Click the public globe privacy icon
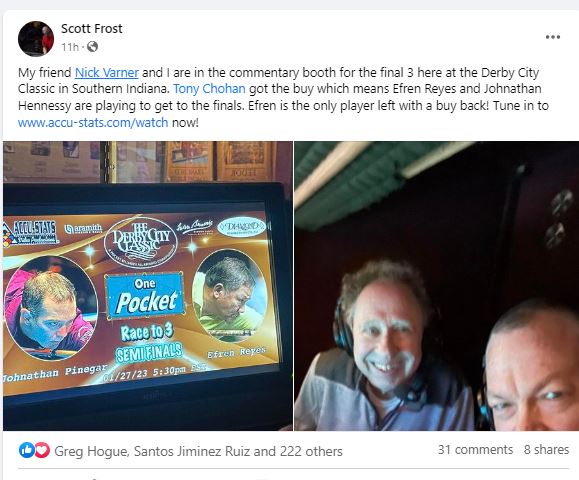Viewport: 579px width, 480px height. [x=92, y=47]
